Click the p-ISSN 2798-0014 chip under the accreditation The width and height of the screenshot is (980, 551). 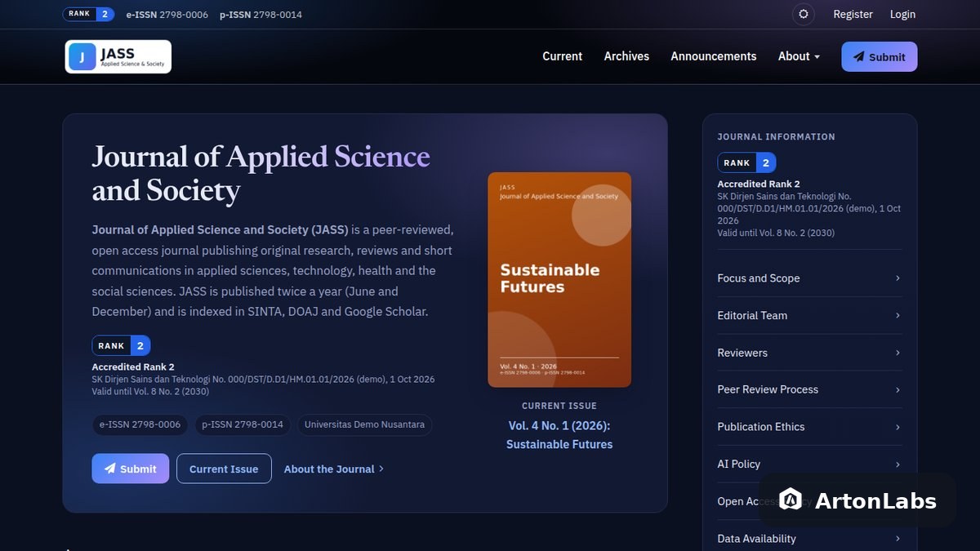tap(243, 424)
